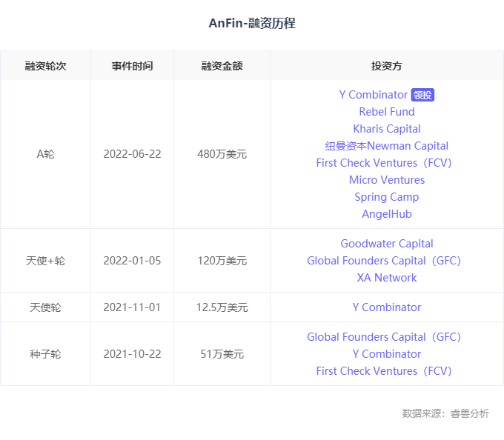Click the amount 480万美元

pyautogui.click(x=222, y=154)
